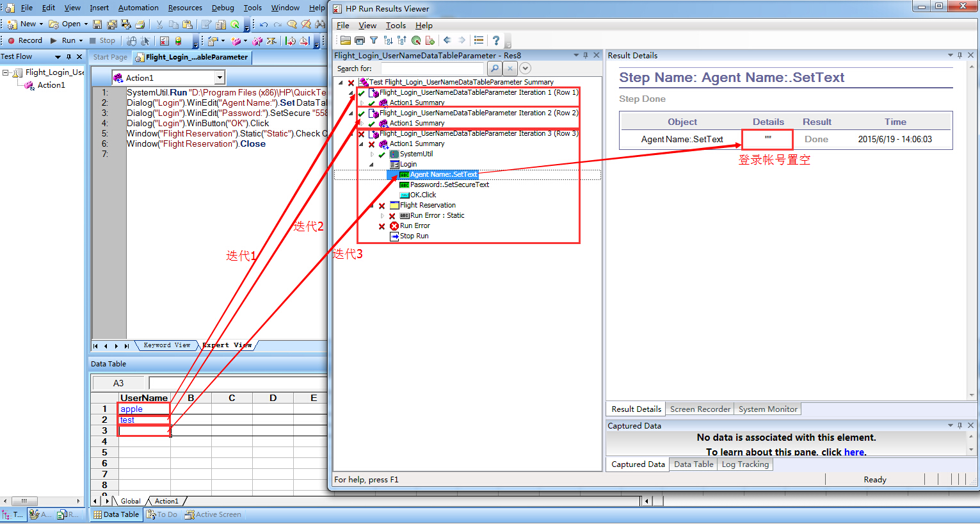Open the Automation menu in QTP
Screen dimensions: 980x524
(138, 8)
